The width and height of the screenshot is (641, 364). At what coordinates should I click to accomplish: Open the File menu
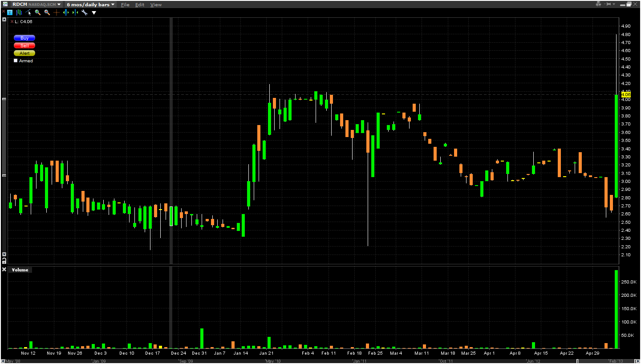click(x=125, y=4)
